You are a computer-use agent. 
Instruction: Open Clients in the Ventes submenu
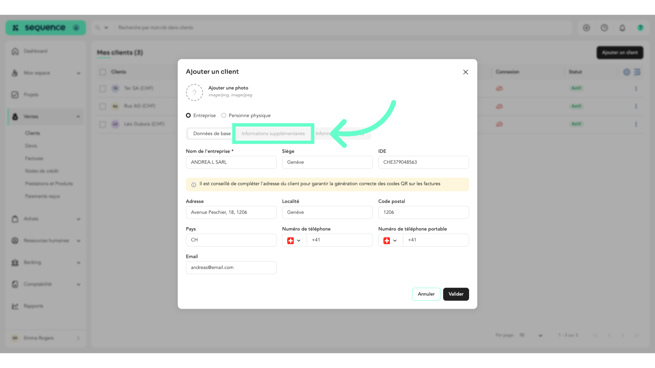point(32,133)
